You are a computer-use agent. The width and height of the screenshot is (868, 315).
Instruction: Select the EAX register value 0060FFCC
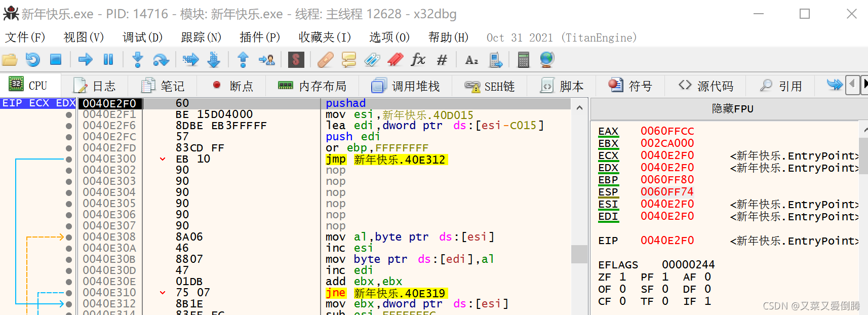pos(667,131)
